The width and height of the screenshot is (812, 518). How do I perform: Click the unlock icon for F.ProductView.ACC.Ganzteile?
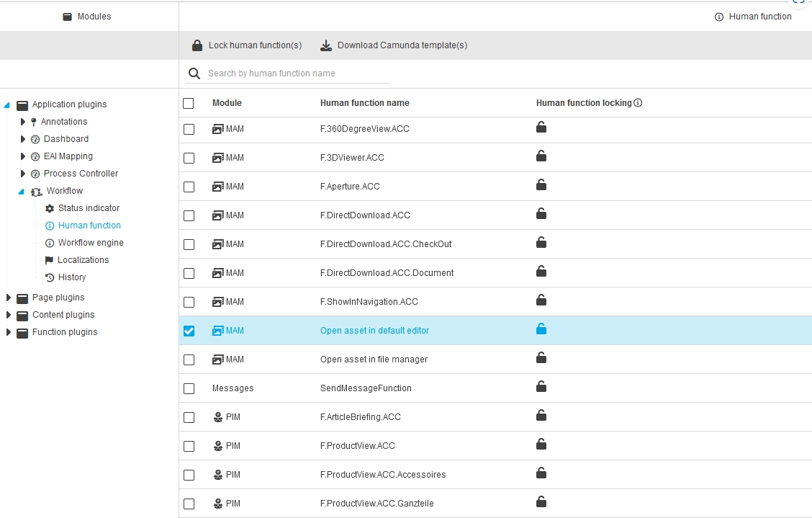click(541, 502)
